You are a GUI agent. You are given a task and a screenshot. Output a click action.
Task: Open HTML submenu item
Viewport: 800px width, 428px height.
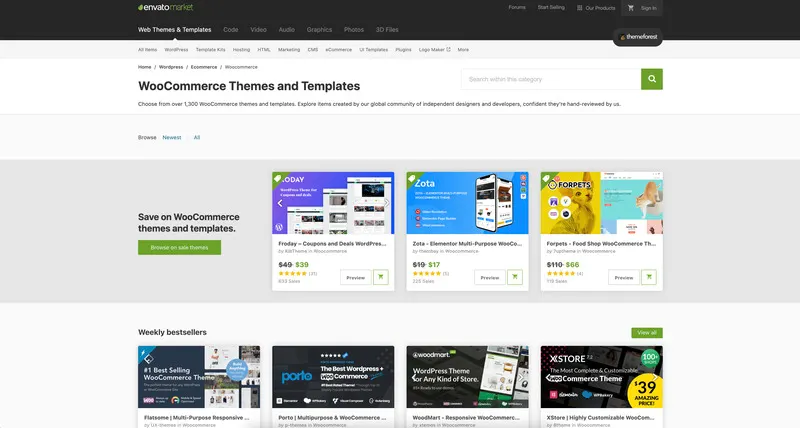click(264, 49)
